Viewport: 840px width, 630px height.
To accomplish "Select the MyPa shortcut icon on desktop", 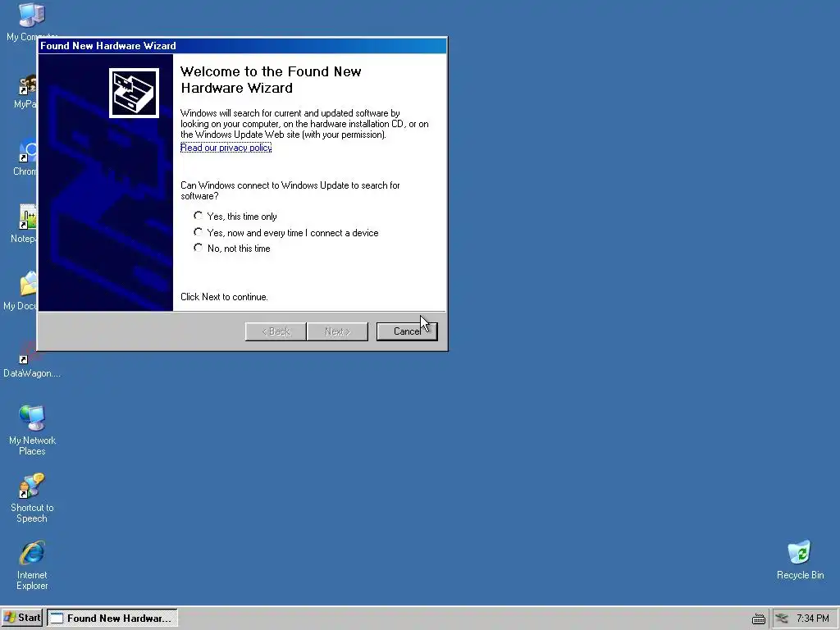I will (28, 85).
